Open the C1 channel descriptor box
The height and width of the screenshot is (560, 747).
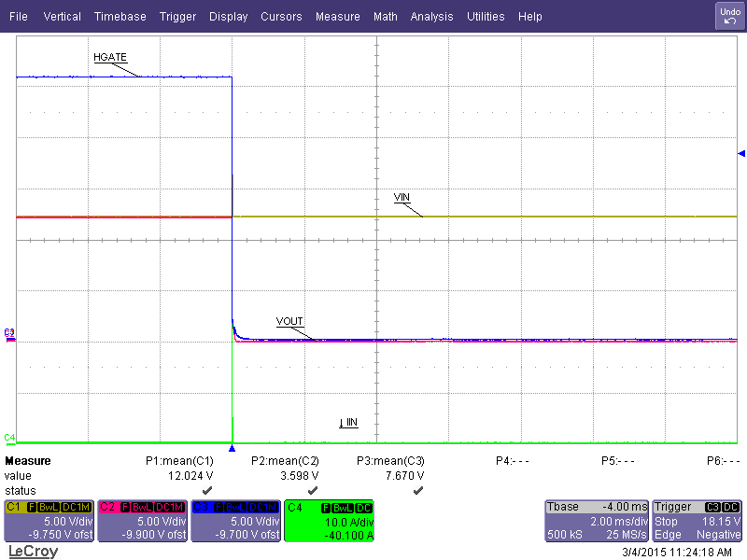49,521
